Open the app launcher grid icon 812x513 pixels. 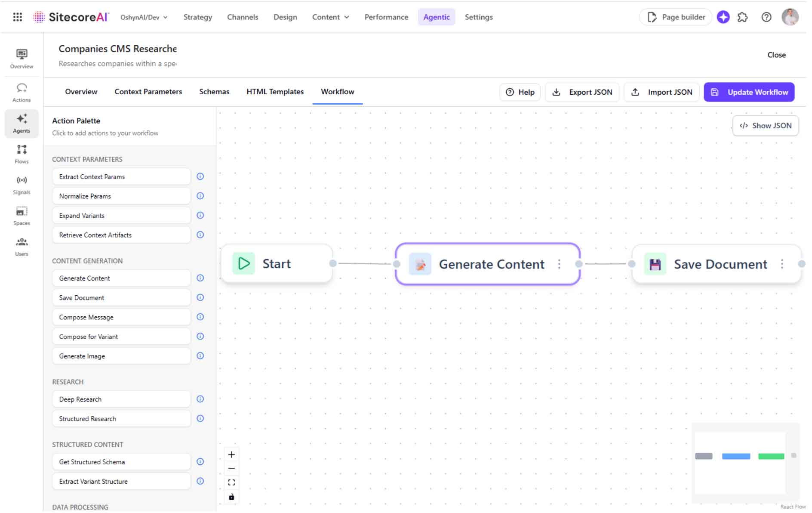18,17
